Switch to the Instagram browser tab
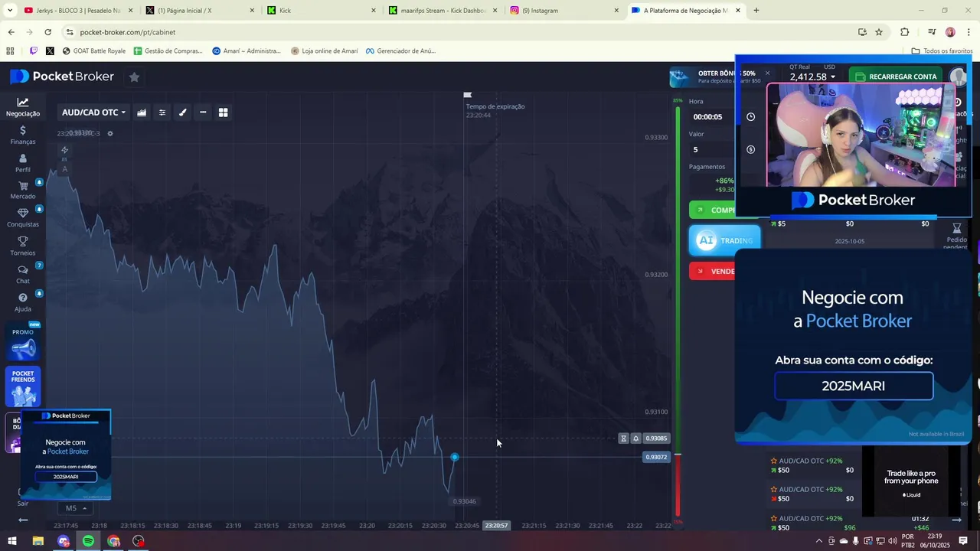The image size is (980, 551). tap(564, 11)
